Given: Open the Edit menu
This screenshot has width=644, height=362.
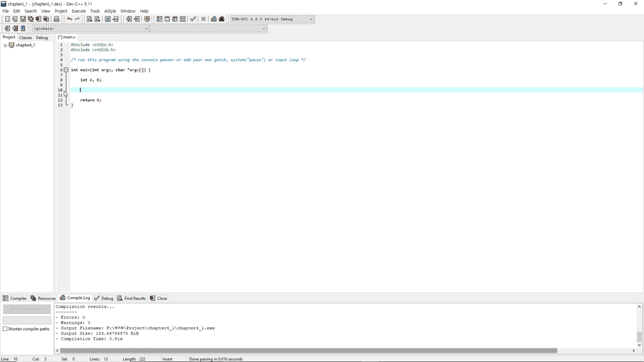Looking at the screenshot, I should 16,11.
